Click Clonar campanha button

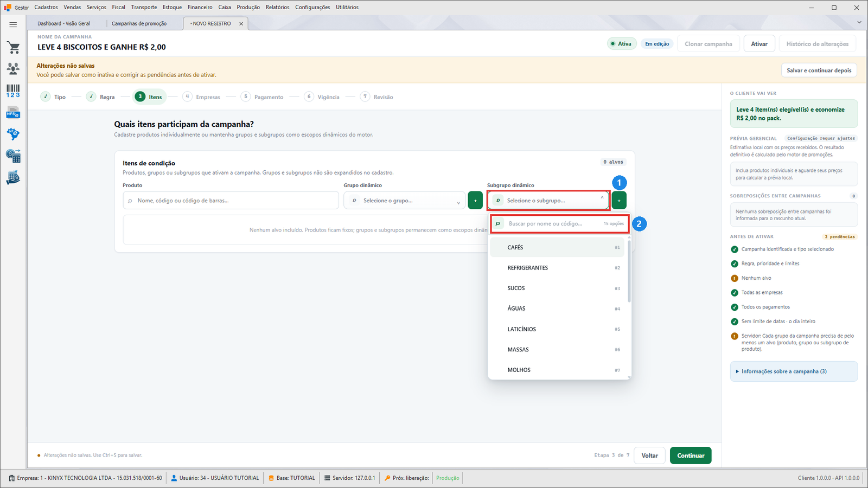click(709, 44)
